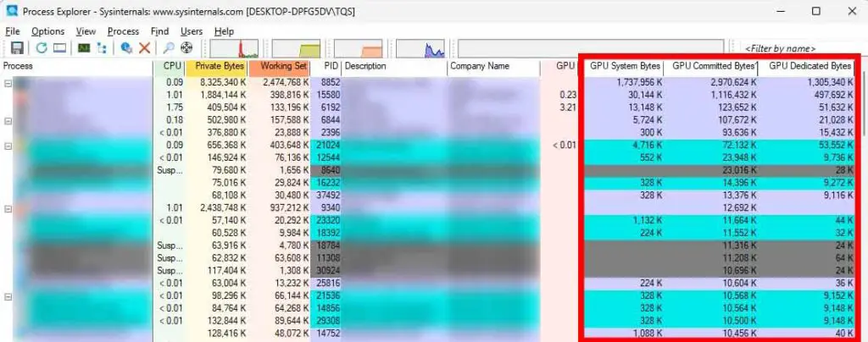Viewport: 868px width, 342px height.
Task: Select the PID cell 37492
Action: pyautogui.click(x=328, y=196)
